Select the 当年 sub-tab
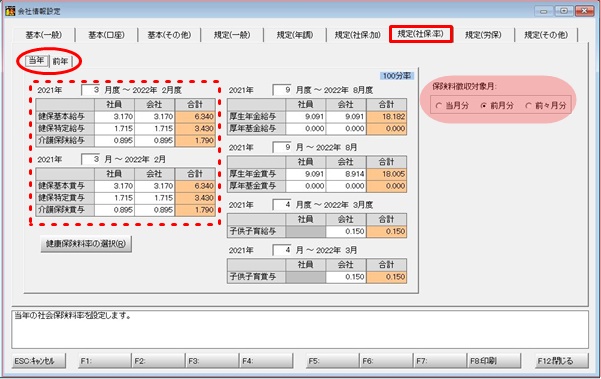 37,61
